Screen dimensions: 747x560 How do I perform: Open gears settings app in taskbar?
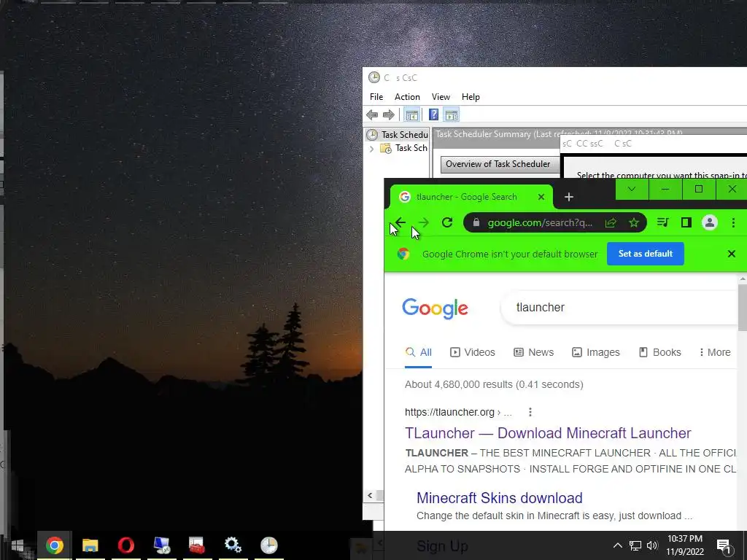(x=233, y=545)
